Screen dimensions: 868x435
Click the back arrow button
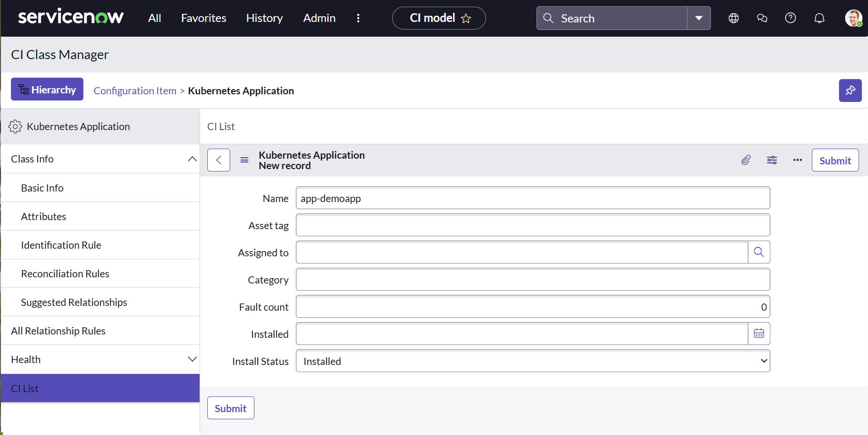click(x=219, y=160)
